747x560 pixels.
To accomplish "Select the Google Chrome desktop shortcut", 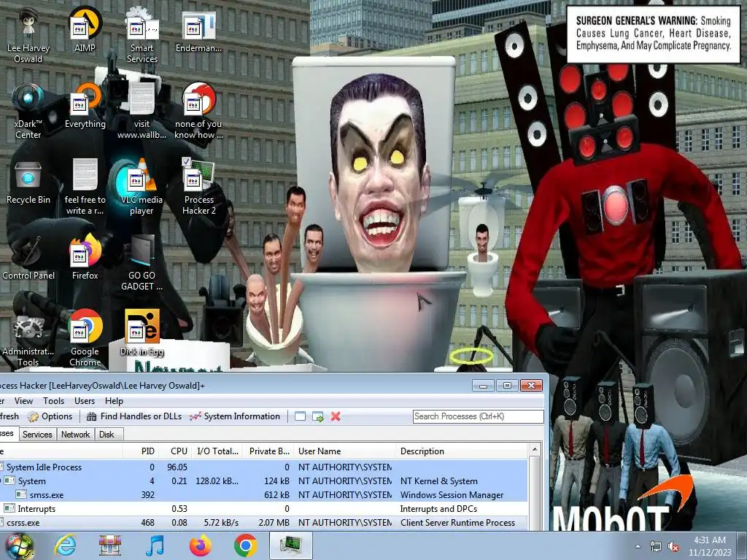I will point(85,338).
